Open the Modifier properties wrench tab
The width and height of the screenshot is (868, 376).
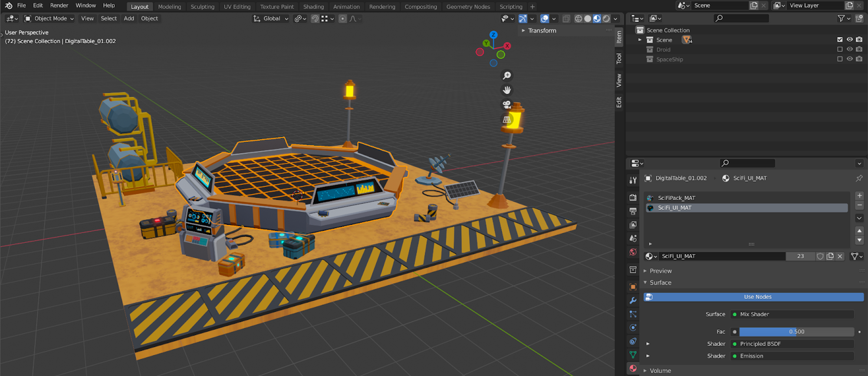click(x=633, y=300)
